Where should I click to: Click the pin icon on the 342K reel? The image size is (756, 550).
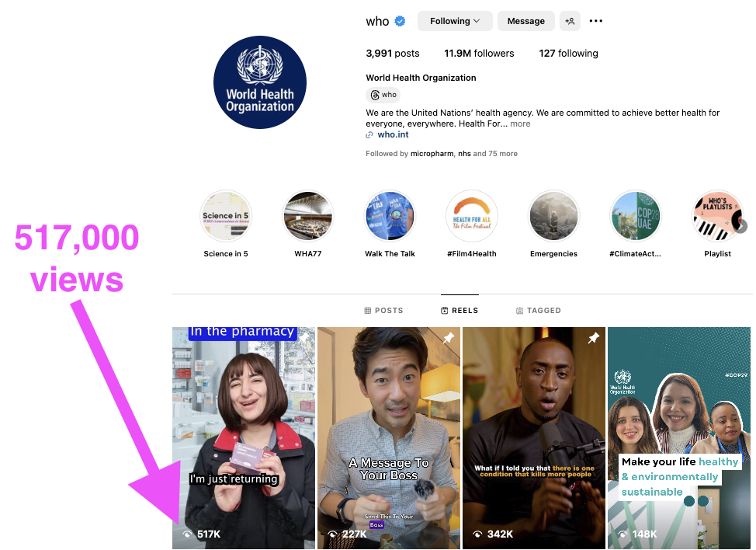click(593, 339)
